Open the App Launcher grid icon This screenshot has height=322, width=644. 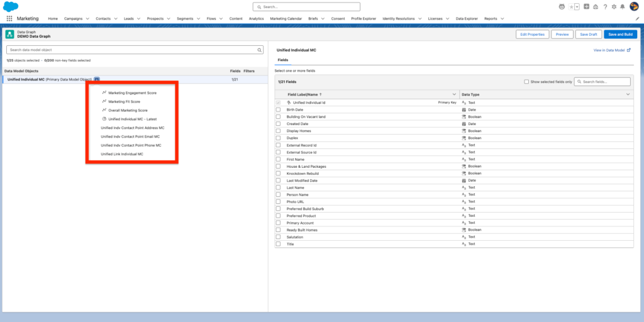coord(9,19)
